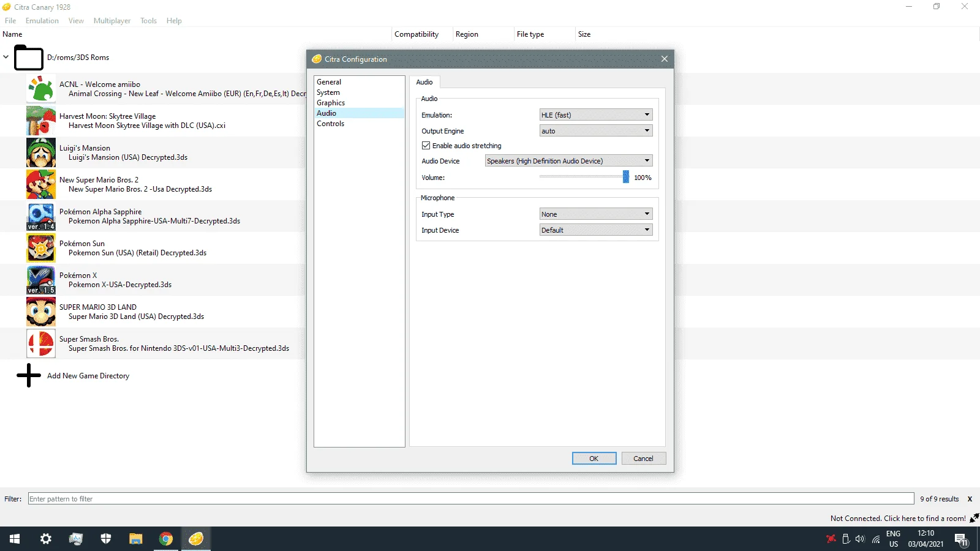Open the Wi-Fi network tray icon

876,539
